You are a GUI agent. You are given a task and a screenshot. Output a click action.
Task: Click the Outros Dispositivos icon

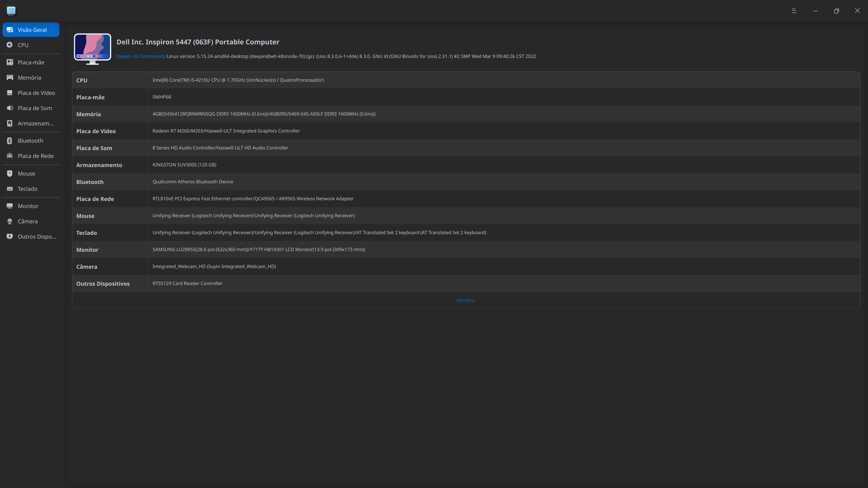10,237
